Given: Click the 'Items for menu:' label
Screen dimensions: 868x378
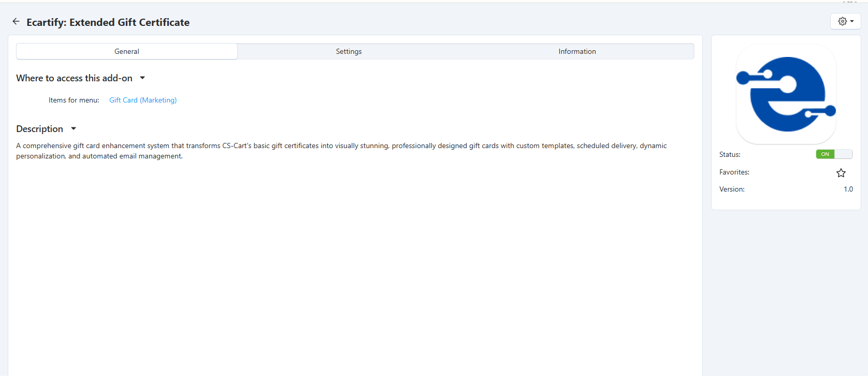Looking at the screenshot, I should click(74, 100).
